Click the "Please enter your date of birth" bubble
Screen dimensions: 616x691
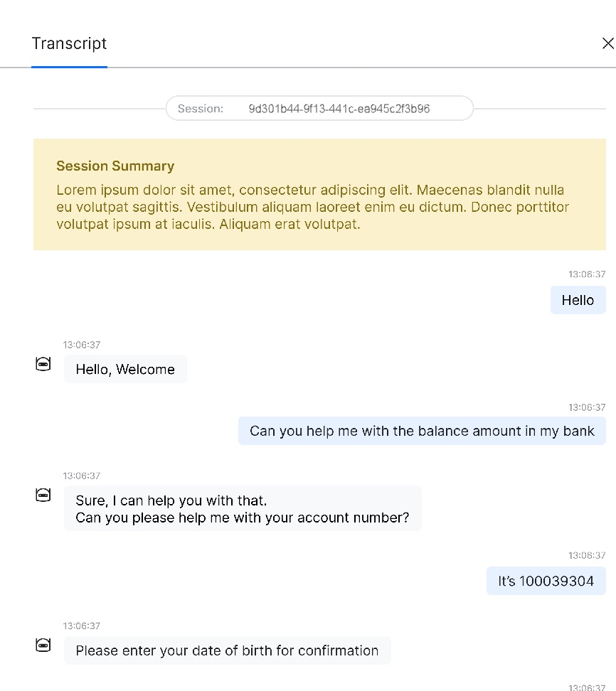[227, 650]
